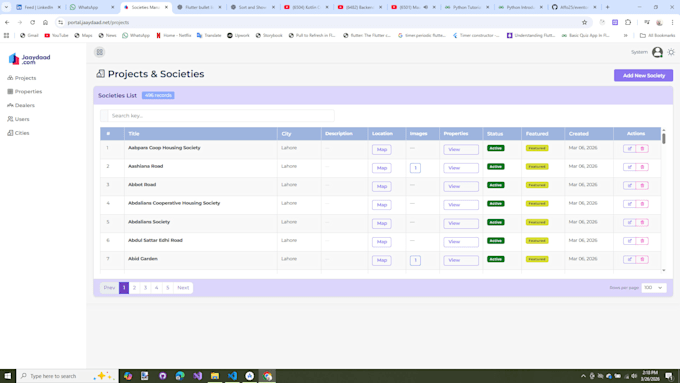This screenshot has width=680, height=383.
Task: Open the Properties sidebar item
Action: pyautogui.click(x=25, y=92)
